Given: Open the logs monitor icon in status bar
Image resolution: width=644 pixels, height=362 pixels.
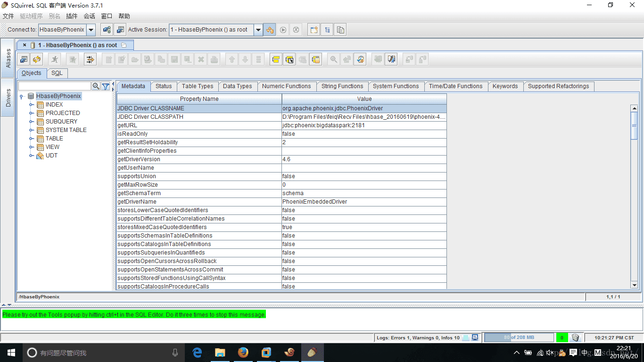Looking at the screenshot, I should [475, 337].
